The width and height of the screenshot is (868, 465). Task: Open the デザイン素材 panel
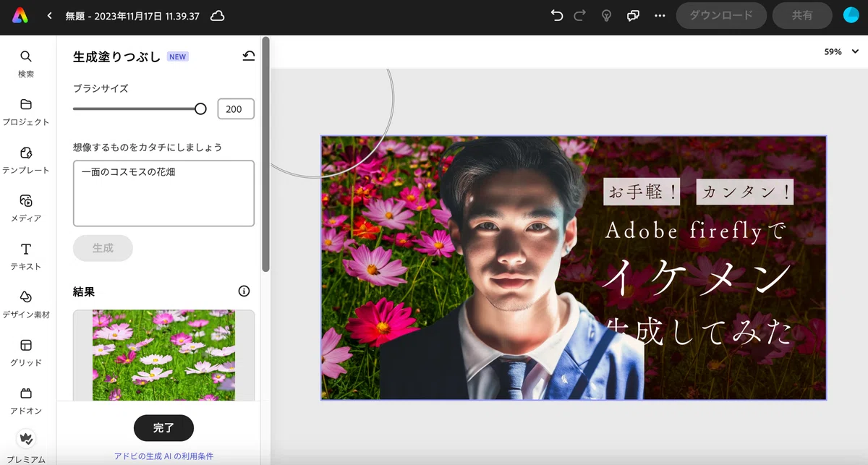pyautogui.click(x=26, y=304)
